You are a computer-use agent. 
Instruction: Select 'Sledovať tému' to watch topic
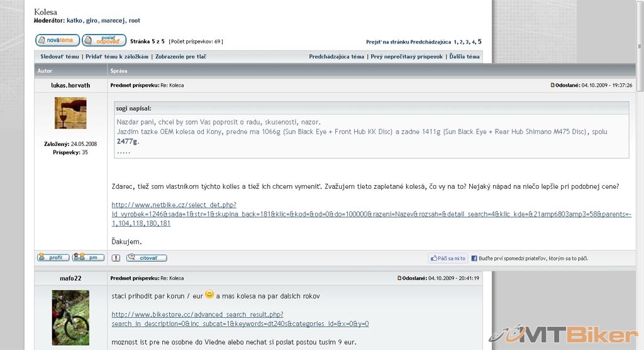[60, 57]
